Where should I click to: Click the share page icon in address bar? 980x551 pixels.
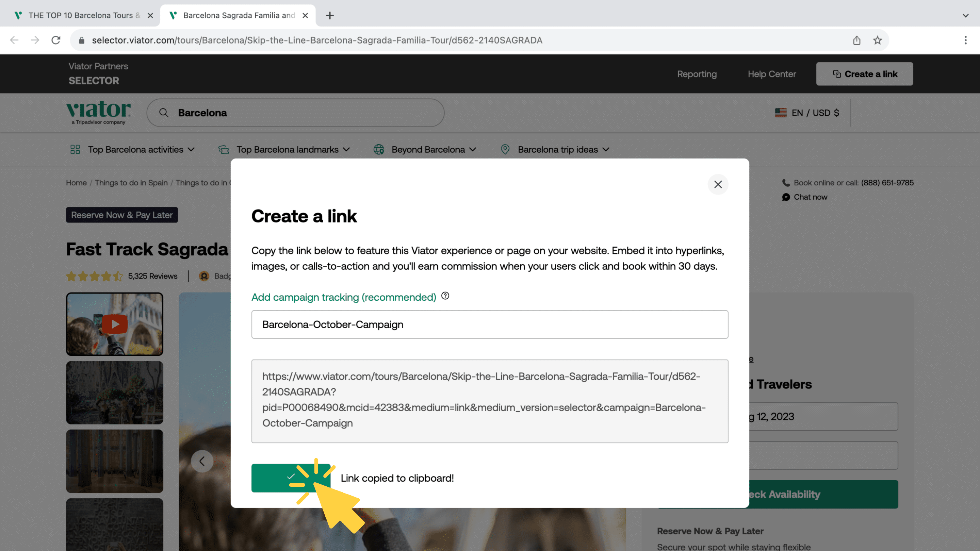coord(857,40)
